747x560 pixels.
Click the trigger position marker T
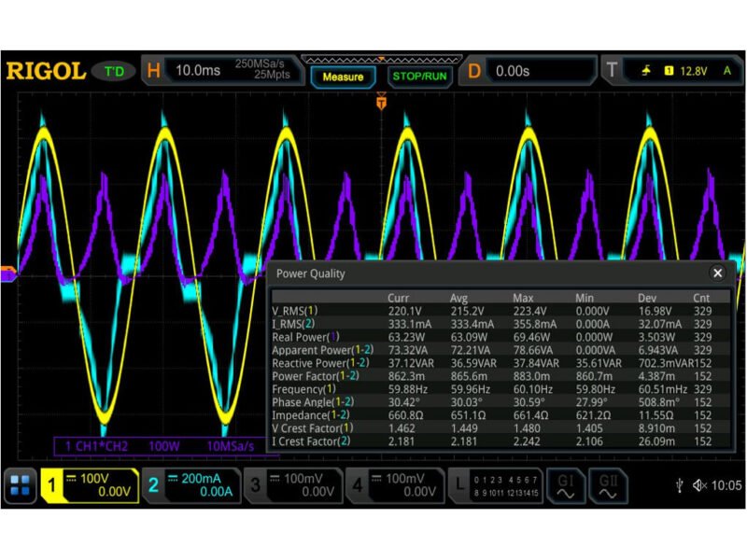pyautogui.click(x=381, y=102)
